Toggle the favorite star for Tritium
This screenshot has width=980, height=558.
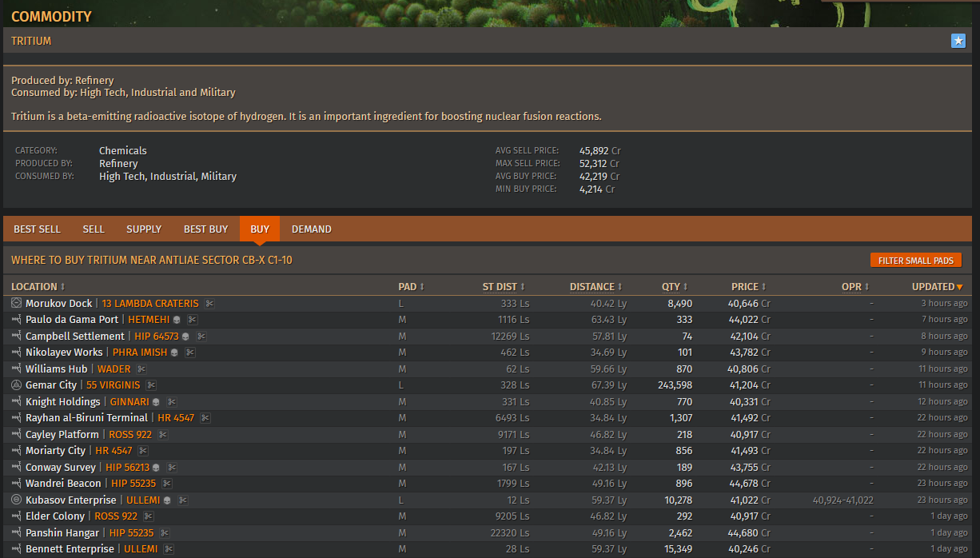point(958,41)
